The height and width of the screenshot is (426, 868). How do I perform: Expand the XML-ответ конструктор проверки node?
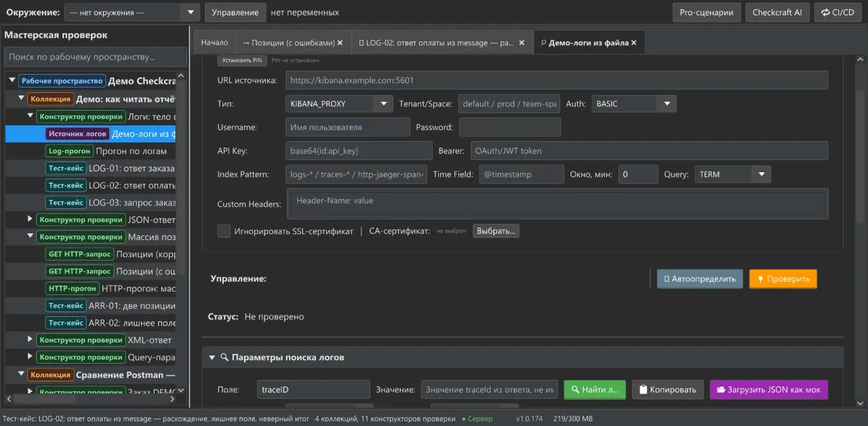coord(30,339)
